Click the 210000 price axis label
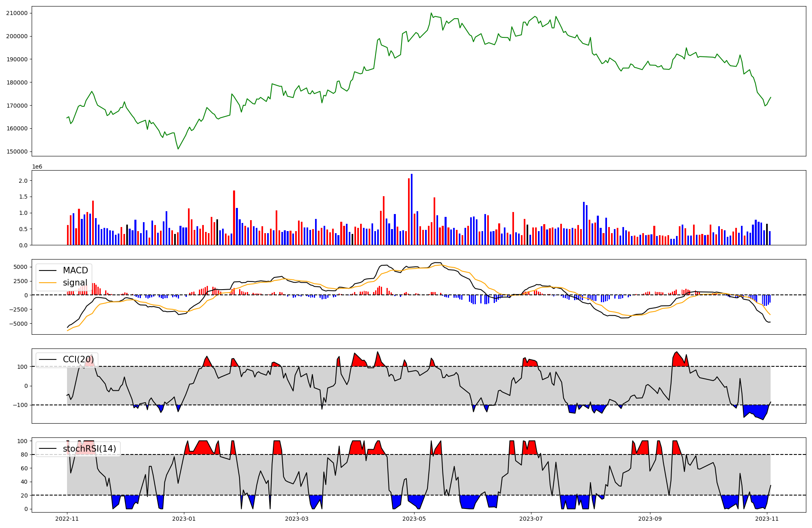 17,13
